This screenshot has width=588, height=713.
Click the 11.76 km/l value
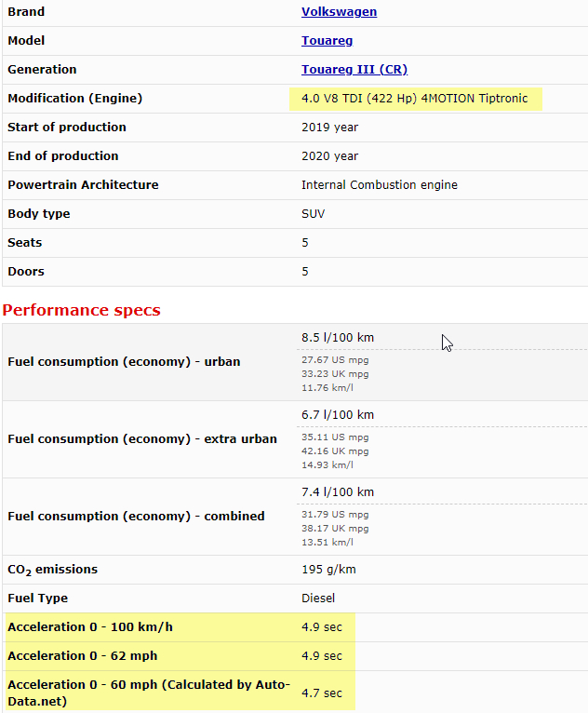tap(327, 388)
